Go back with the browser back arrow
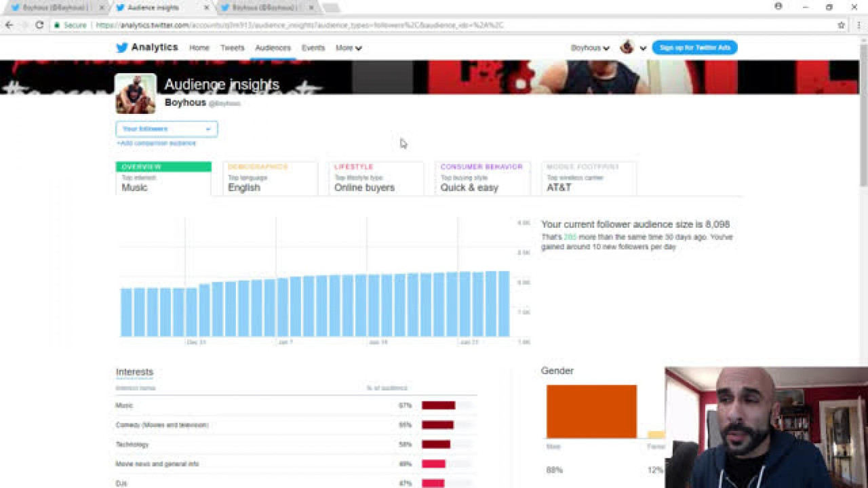Screen dimensions: 868x488 [x=9, y=25]
